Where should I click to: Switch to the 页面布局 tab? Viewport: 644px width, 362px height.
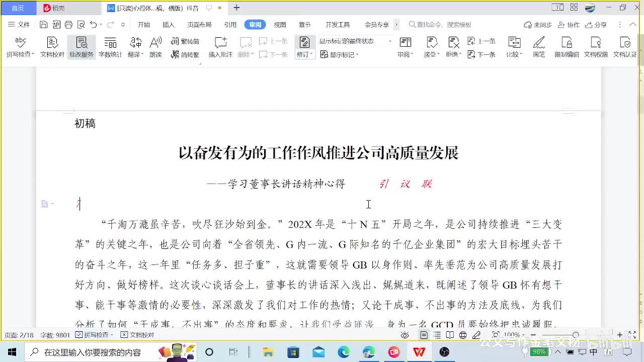click(x=199, y=25)
